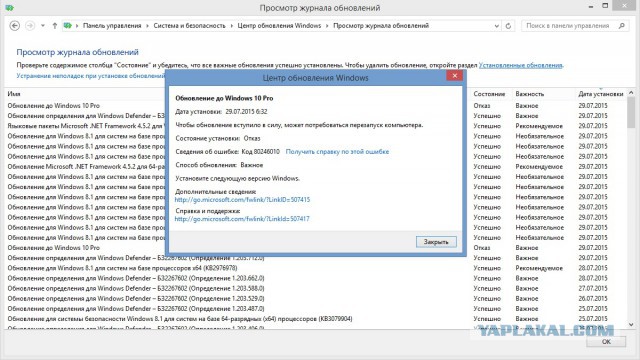Click the 'Закрыть' button
The width and height of the screenshot is (640, 360).
coord(436,242)
